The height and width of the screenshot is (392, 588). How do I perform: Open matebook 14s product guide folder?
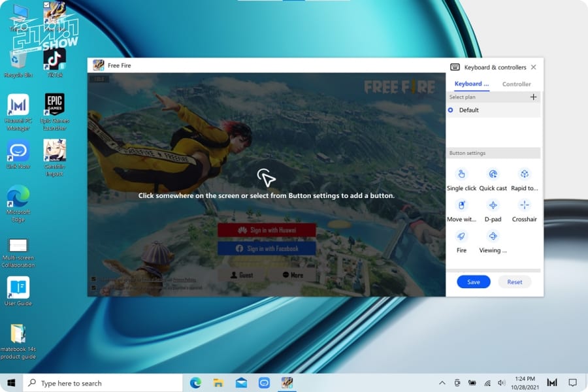pyautogui.click(x=18, y=341)
